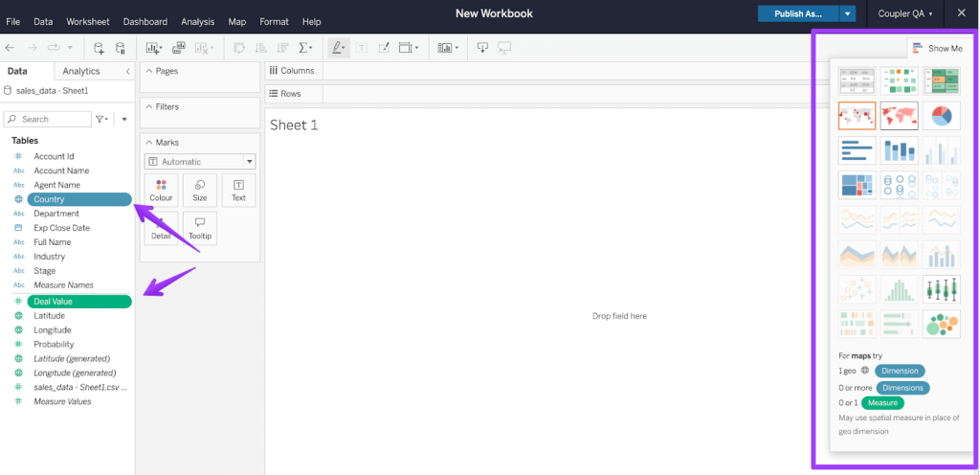Click the Duplicate sheet icon

point(179,48)
